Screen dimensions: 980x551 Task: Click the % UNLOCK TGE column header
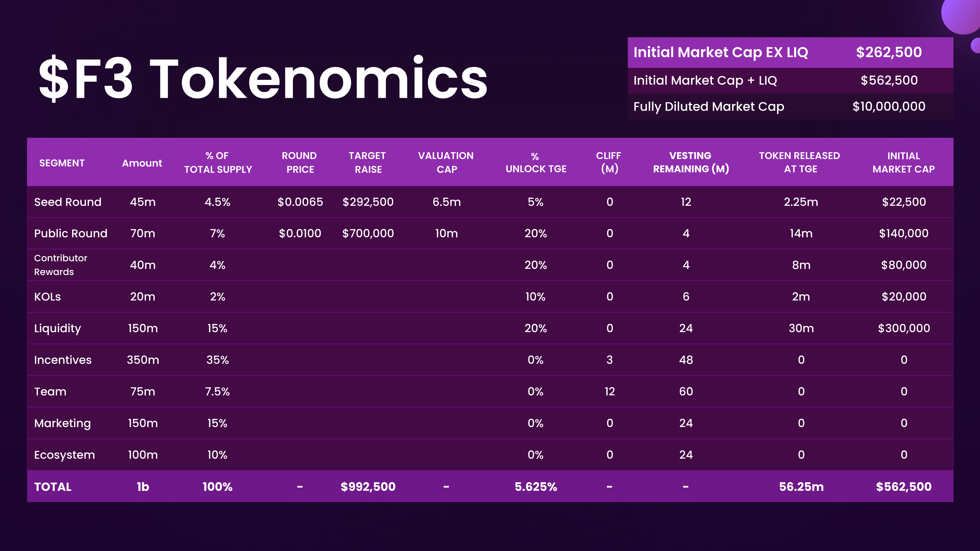[536, 162]
